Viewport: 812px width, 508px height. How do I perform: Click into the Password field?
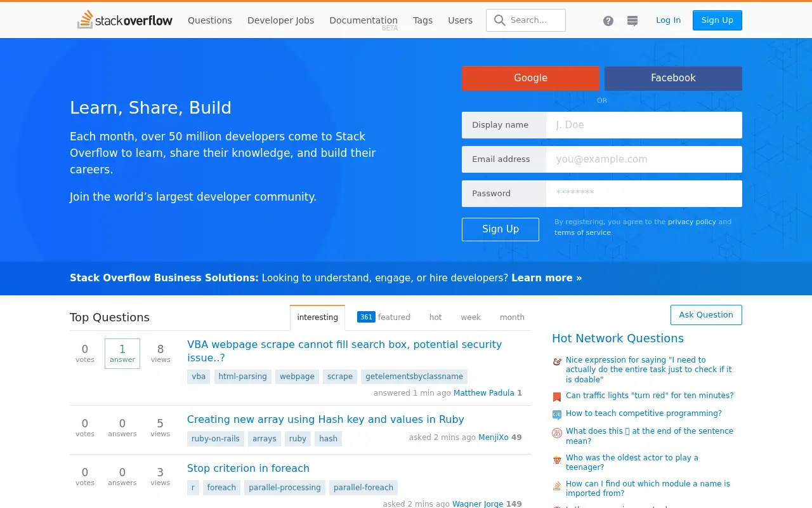point(644,194)
